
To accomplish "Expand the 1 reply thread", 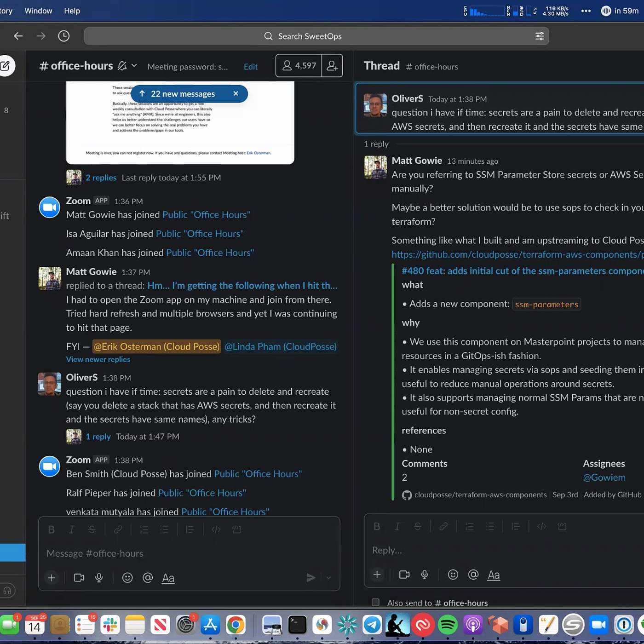I will coord(98,437).
